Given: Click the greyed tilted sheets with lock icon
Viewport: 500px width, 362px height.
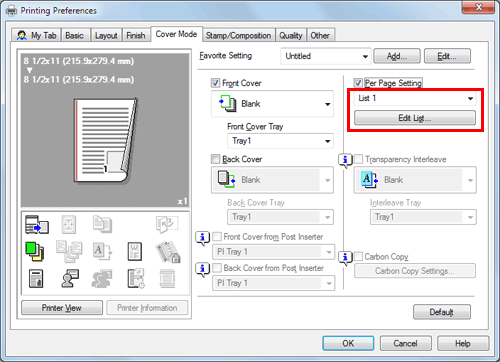Looking at the screenshot, I should pos(168,252).
